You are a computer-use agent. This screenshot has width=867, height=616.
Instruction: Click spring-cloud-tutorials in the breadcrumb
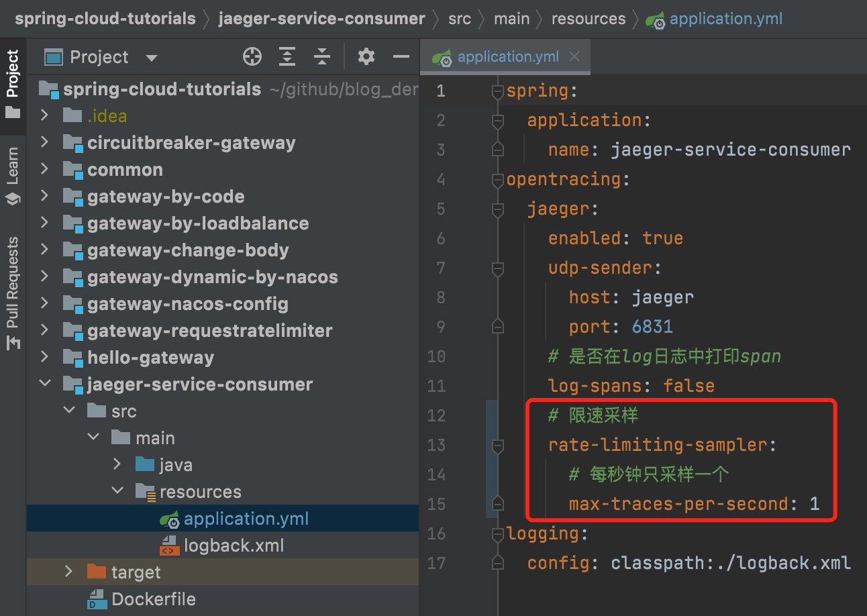[105, 19]
